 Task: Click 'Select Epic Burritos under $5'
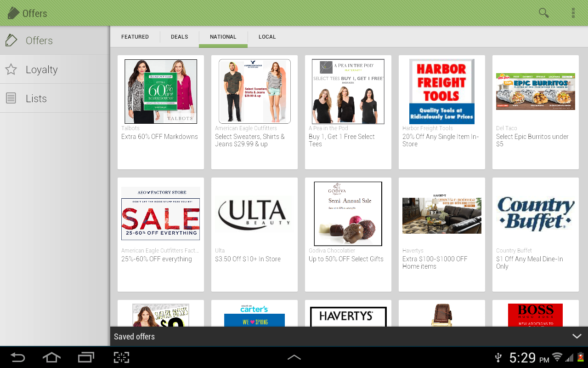pyautogui.click(x=532, y=140)
